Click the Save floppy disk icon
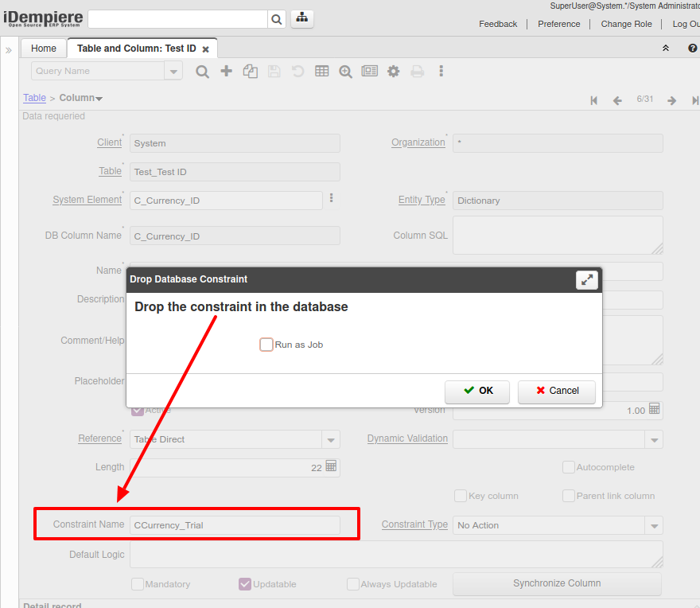This screenshot has height=608, width=700. pos(274,72)
